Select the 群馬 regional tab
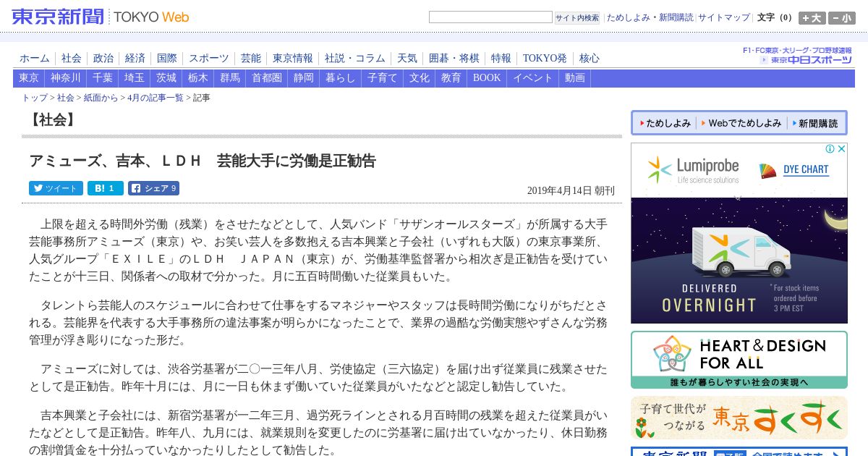The image size is (868, 456). tap(230, 78)
